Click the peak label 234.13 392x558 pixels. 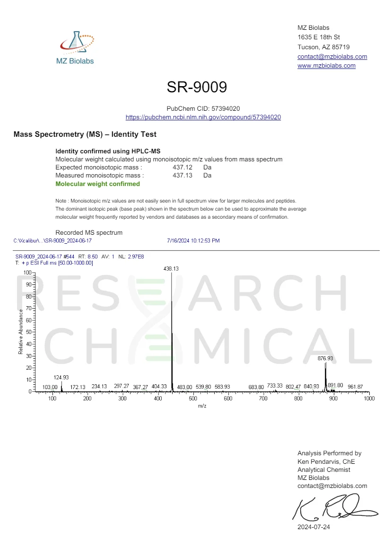99,386
